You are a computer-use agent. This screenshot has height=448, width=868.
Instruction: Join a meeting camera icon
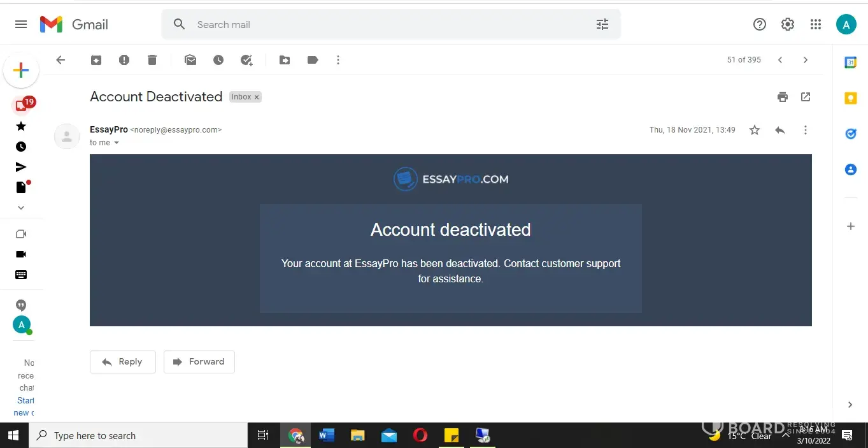pos(21,254)
